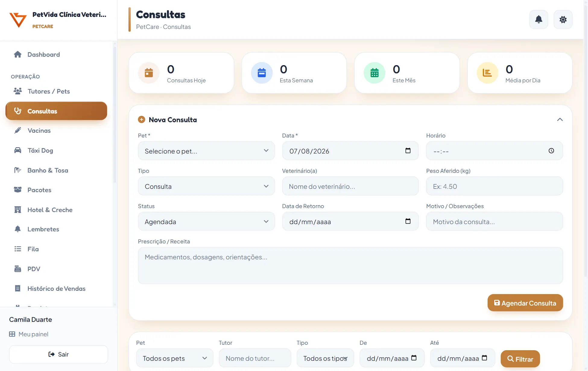Click the Dashboard house icon
Image resolution: width=588 pixels, height=371 pixels.
pyautogui.click(x=18, y=55)
